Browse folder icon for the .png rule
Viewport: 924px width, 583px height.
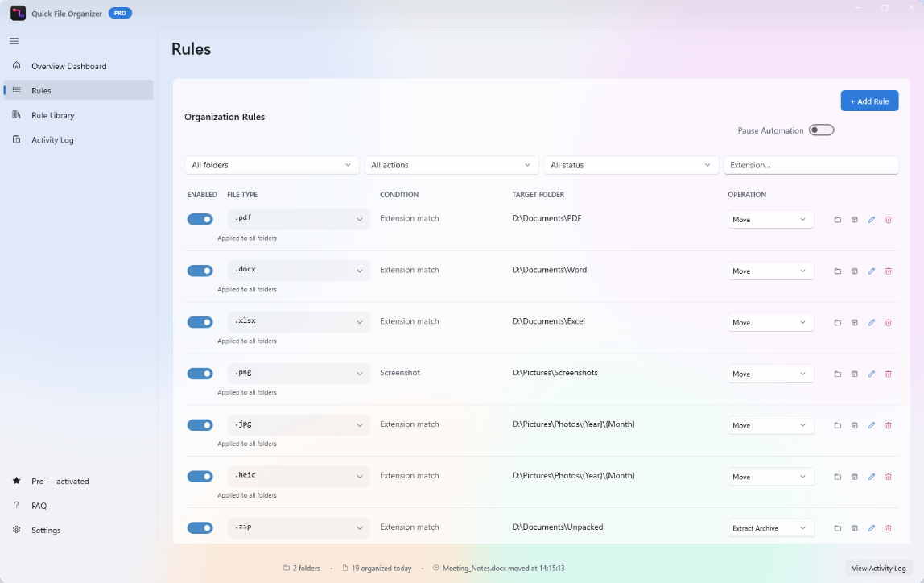click(837, 374)
